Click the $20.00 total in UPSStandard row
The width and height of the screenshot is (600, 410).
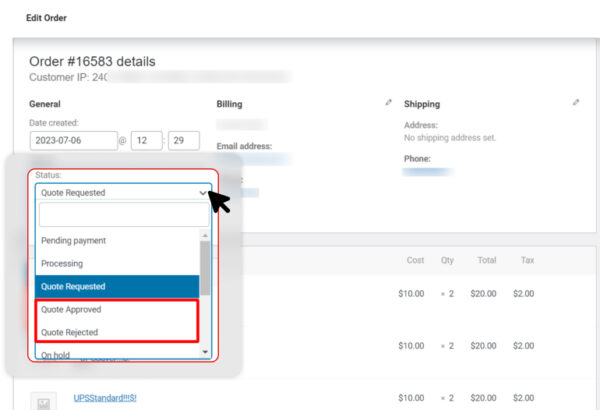[x=483, y=398]
